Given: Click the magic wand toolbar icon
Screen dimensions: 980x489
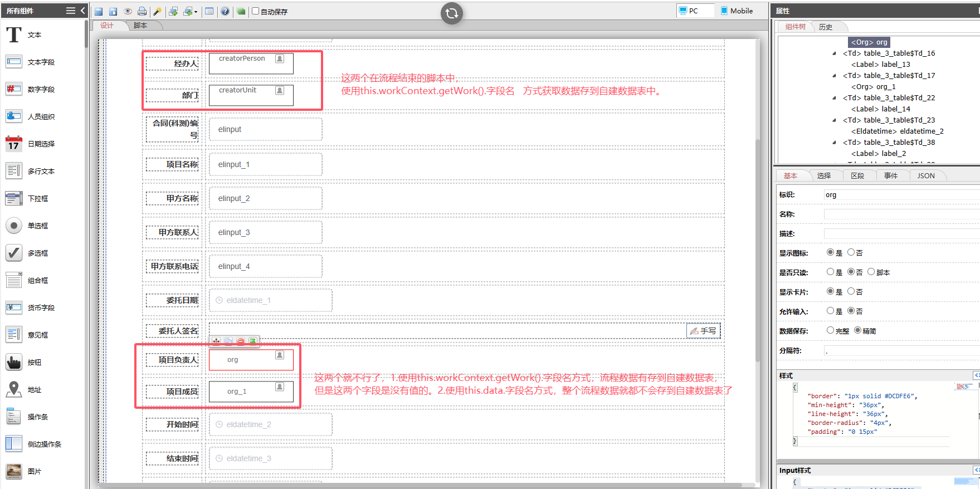Looking at the screenshot, I should click(157, 11).
